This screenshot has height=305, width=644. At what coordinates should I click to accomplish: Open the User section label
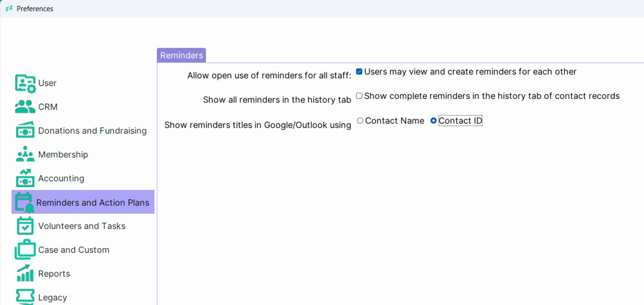47,83
